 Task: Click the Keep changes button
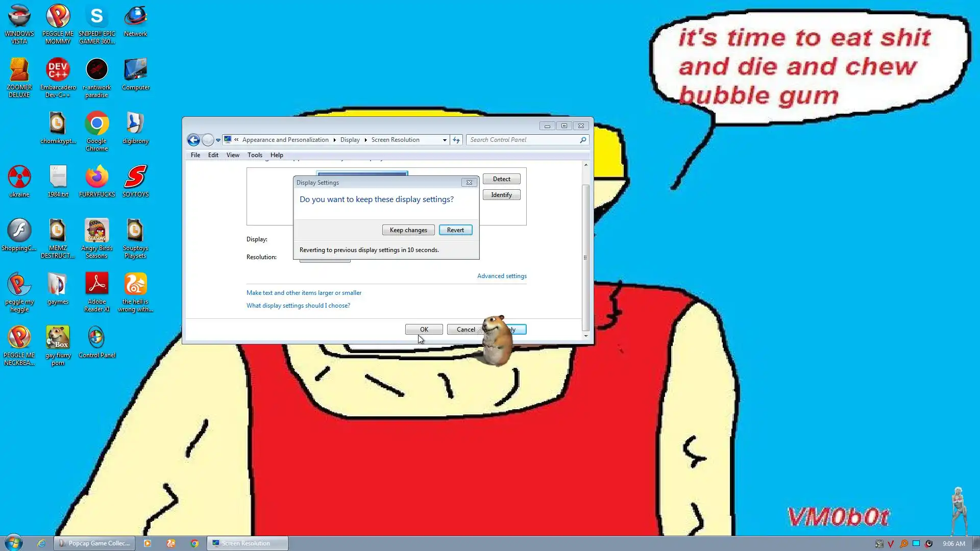[408, 230]
